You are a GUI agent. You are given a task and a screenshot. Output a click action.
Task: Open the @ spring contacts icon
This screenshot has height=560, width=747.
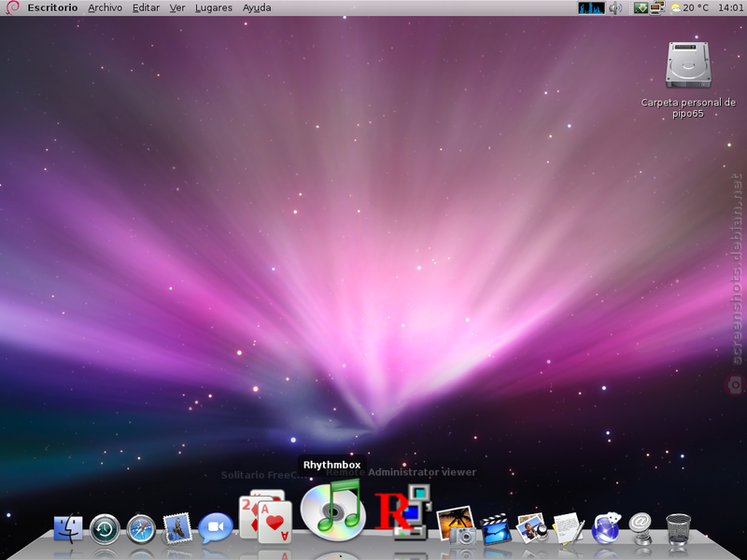coord(641,528)
